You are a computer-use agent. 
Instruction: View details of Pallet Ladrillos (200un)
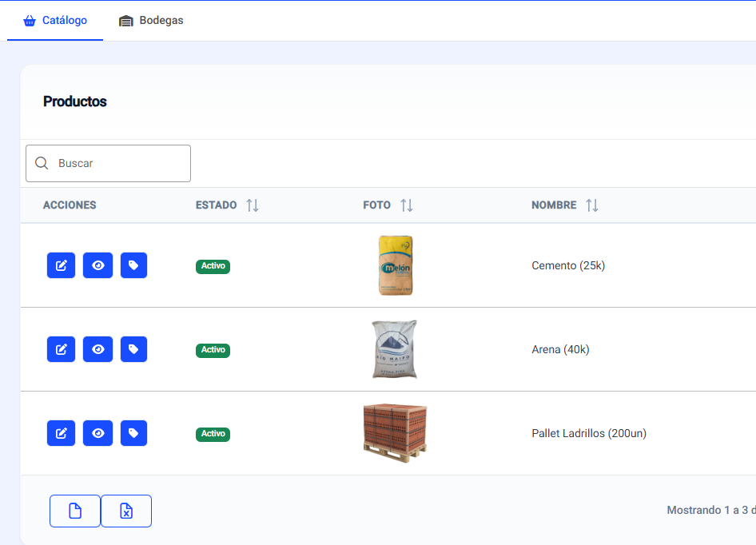(x=97, y=433)
